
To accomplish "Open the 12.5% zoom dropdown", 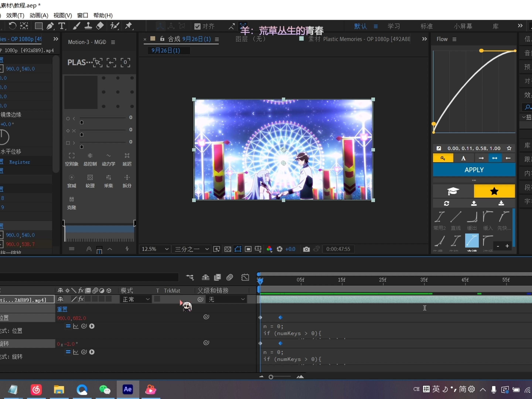I will (x=155, y=249).
